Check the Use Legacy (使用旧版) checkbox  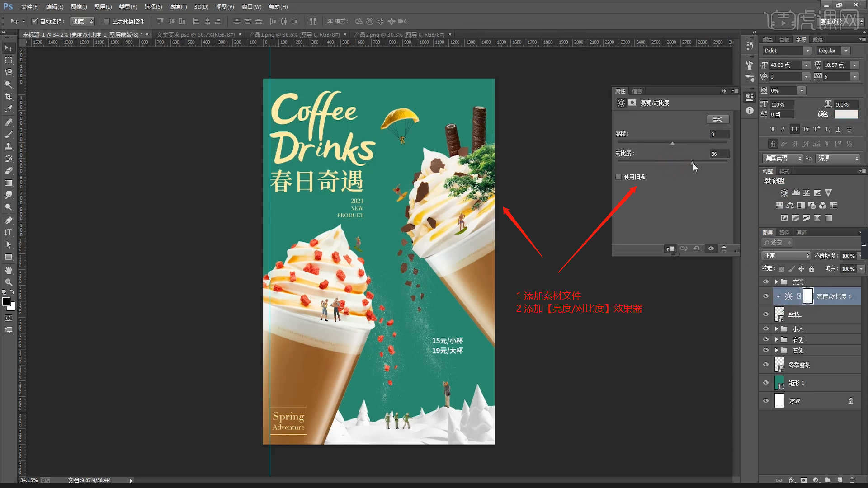[x=618, y=177]
